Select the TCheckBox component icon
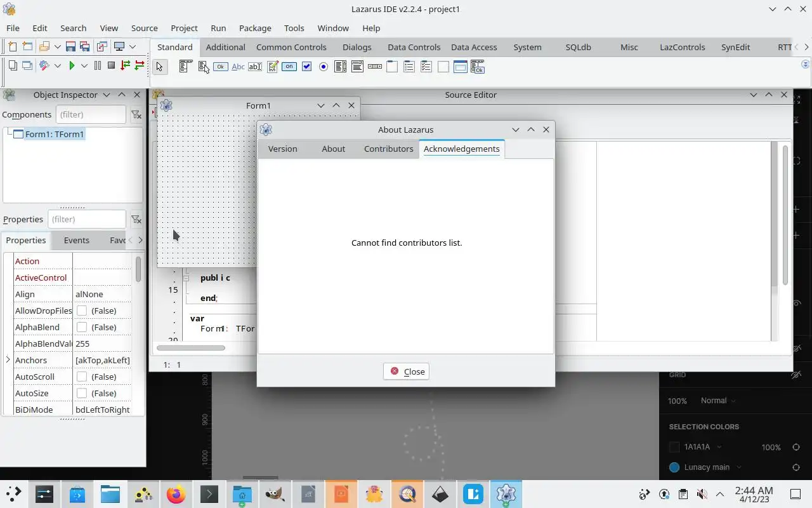The image size is (812, 508). click(x=307, y=66)
